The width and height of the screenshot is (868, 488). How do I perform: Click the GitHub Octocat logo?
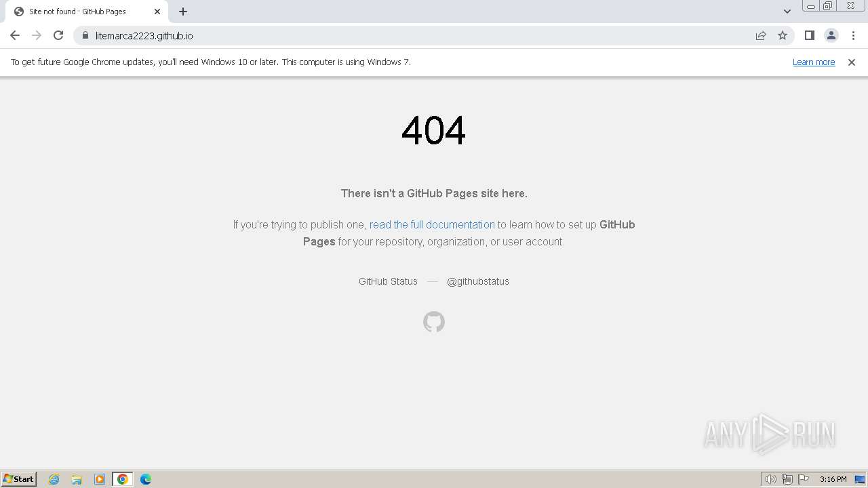pyautogui.click(x=434, y=322)
